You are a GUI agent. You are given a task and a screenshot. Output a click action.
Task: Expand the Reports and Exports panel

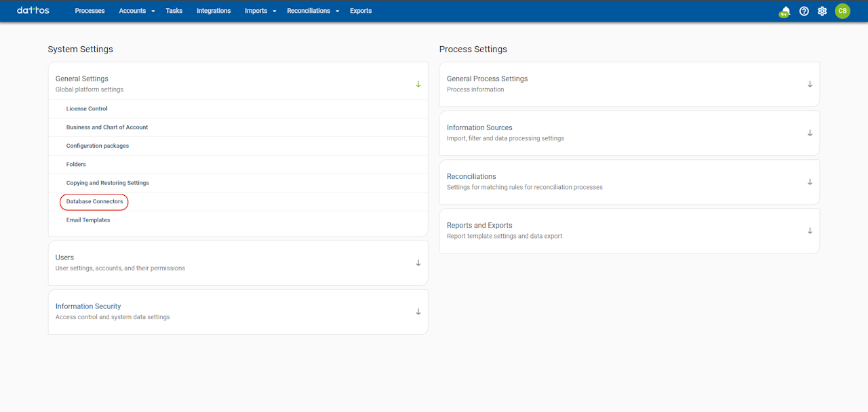click(x=810, y=230)
